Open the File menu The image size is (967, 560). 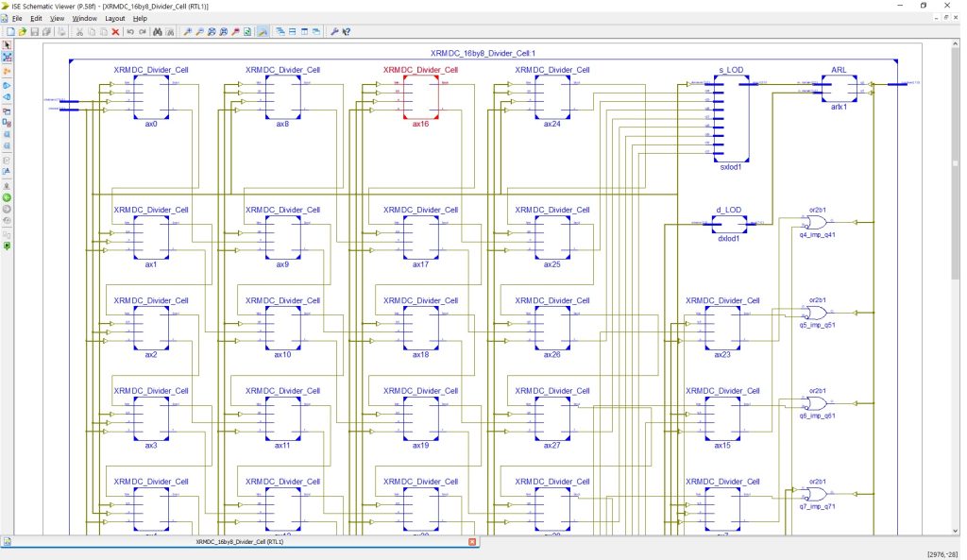(17, 17)
